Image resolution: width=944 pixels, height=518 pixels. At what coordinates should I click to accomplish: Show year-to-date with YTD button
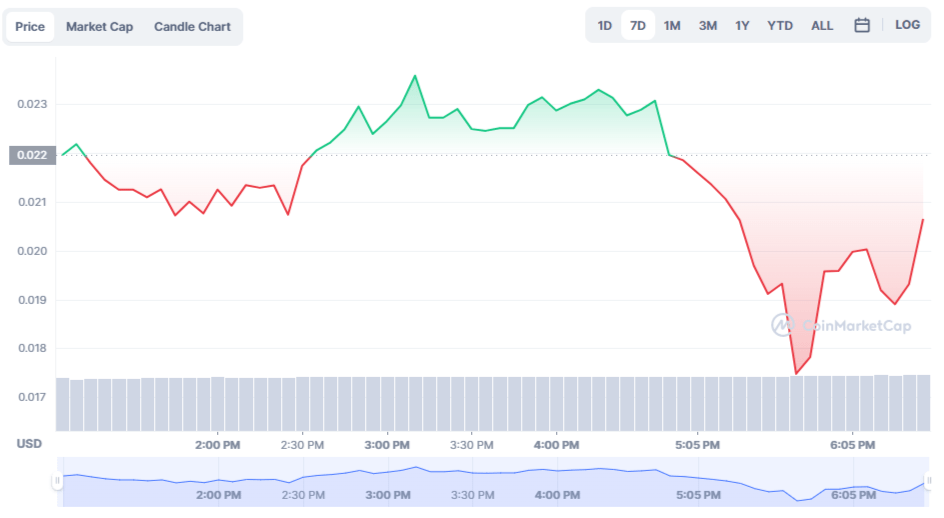pyautogui.click(x=780, y=26)
